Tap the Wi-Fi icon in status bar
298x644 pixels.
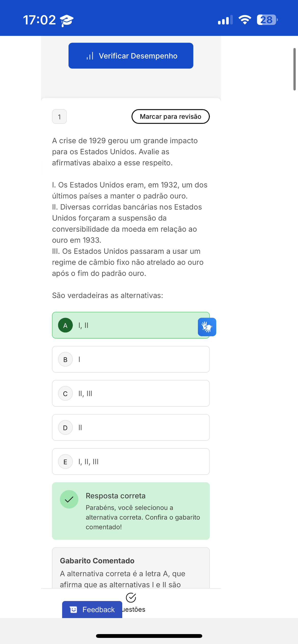(245, 20)
